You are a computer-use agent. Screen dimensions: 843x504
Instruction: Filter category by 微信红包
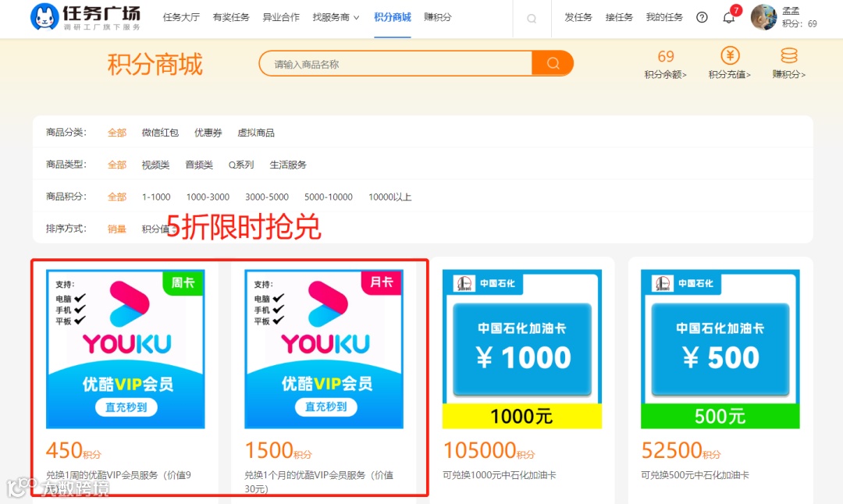coord(160,133)
